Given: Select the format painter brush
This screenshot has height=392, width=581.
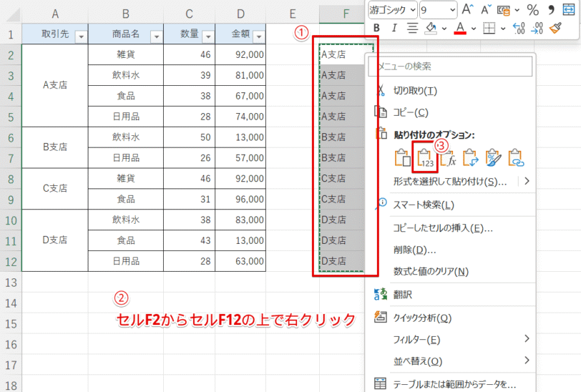Looking at the screenshot, I should tap(555, 28).
